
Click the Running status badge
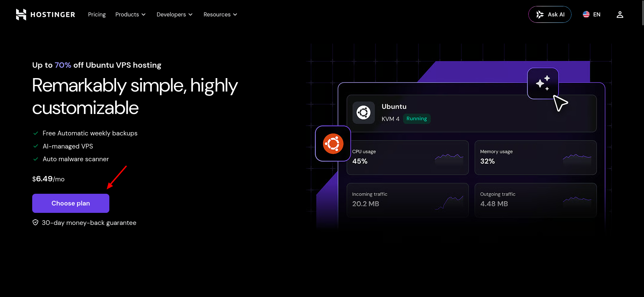pyautogui.click(x=417, y=119)
